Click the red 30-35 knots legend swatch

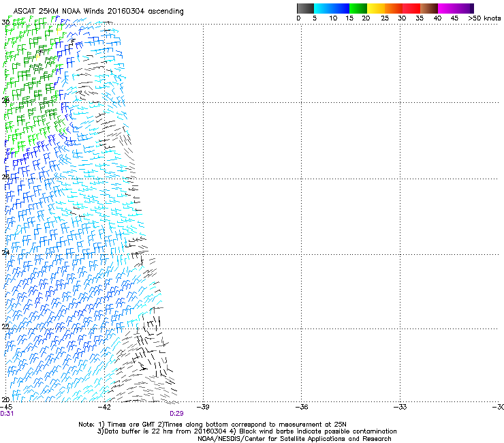(411, 8)
